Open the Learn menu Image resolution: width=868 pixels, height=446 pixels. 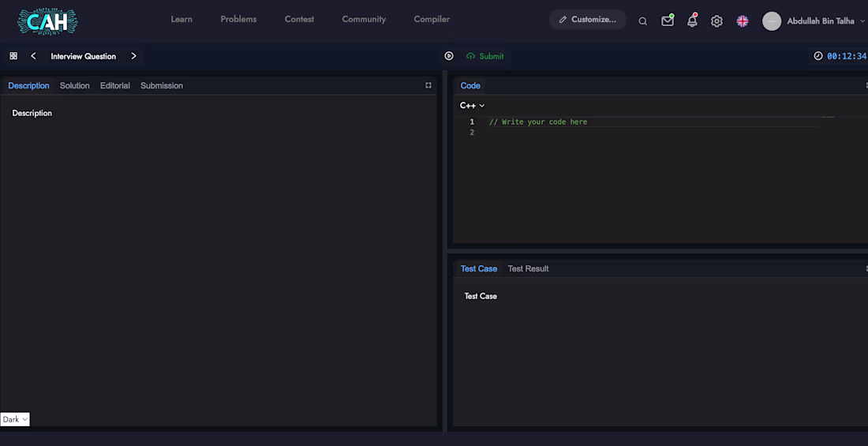point(181,20)
